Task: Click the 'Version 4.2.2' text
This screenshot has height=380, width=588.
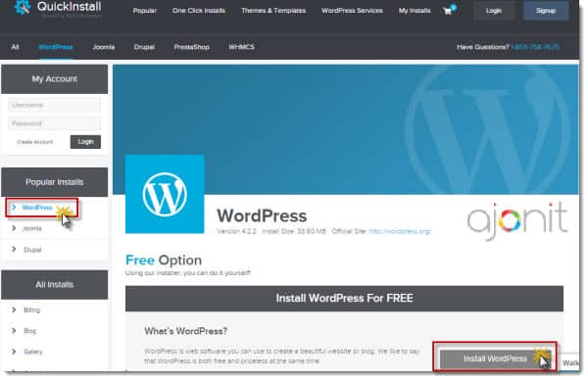Action: [x=236, y=231]
